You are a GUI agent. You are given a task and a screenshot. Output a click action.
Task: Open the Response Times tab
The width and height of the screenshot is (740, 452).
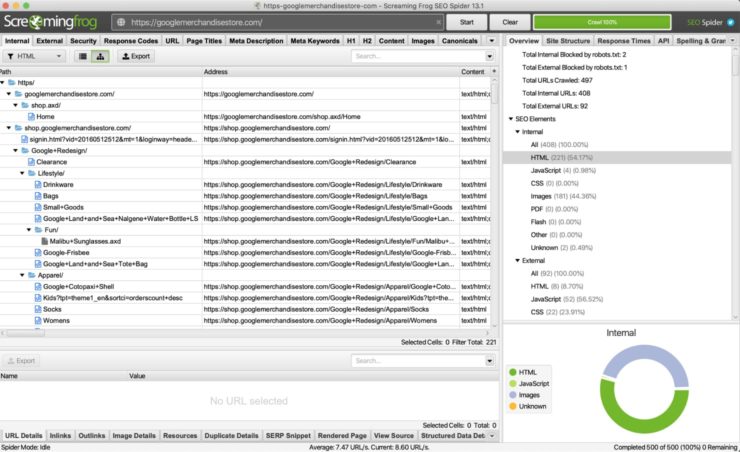coord(624,41)
